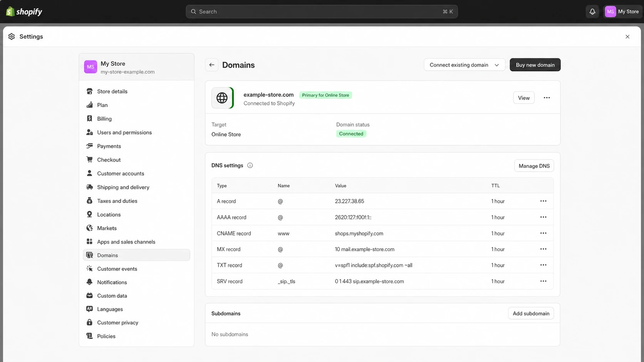Click the Primary for Online Store badge

(x=325, y=95)
